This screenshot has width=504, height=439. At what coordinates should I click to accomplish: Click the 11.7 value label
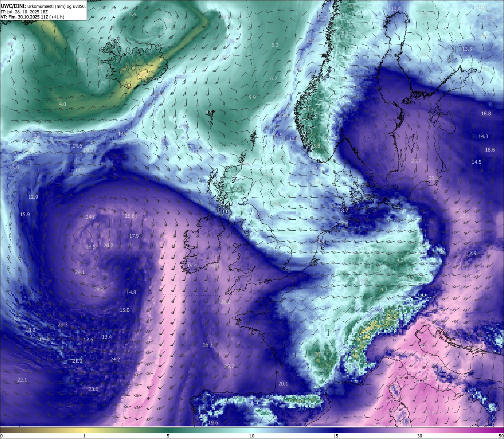tap(80, 170)
